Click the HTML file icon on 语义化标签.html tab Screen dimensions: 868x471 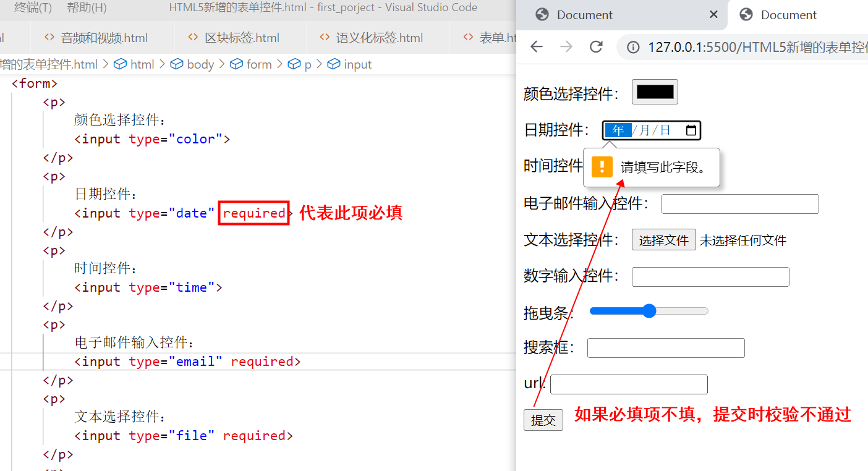point(325,38)
